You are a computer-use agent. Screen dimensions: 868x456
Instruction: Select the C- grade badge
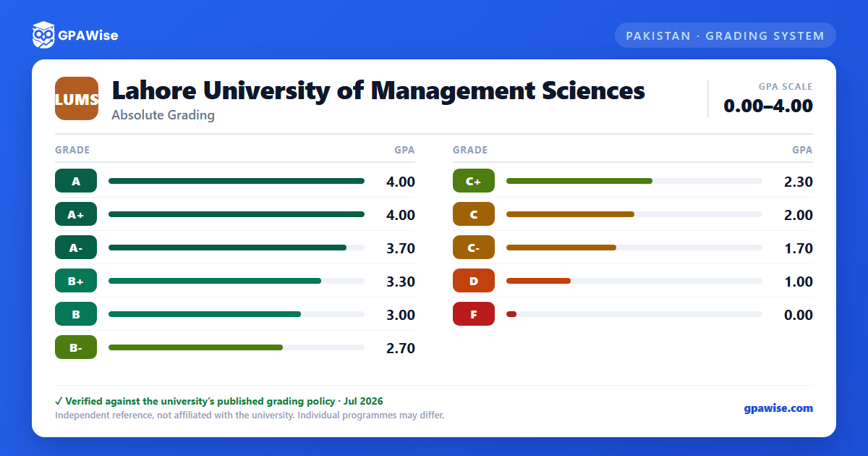pyautogui.click(x=474, y=248)
